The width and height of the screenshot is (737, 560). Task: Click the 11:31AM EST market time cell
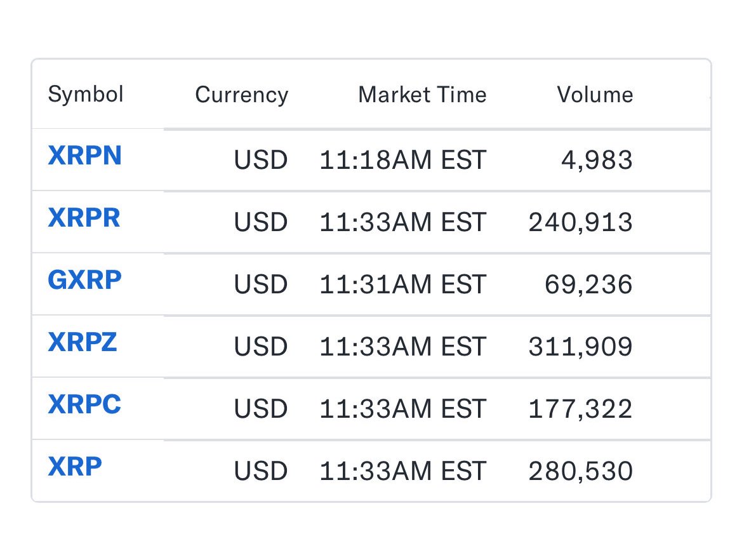click(402, 284)
